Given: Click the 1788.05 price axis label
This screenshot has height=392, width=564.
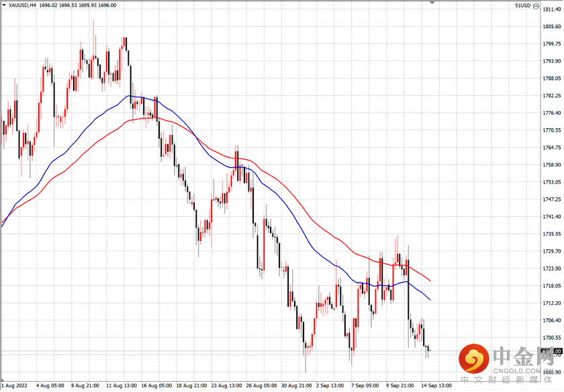Looking at the screenshot, I should pyautogui.click(x=551, y=79).
